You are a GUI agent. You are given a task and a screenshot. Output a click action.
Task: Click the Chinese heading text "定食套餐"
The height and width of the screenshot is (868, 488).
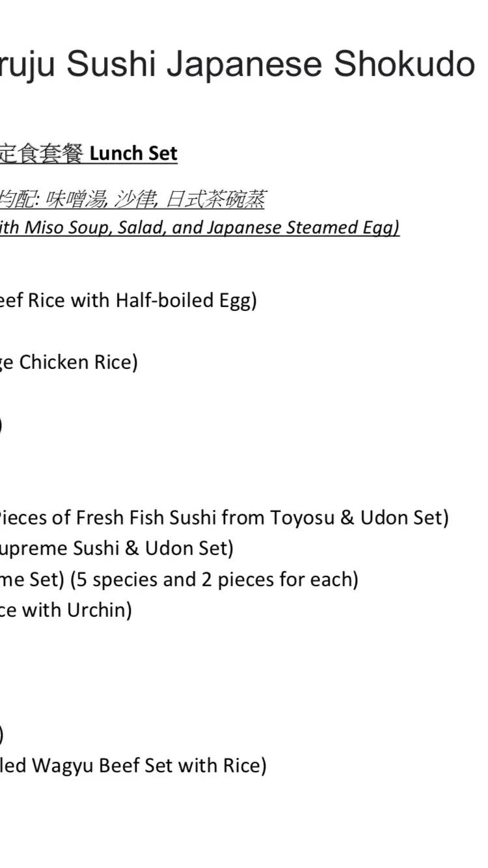click(42, 154)
